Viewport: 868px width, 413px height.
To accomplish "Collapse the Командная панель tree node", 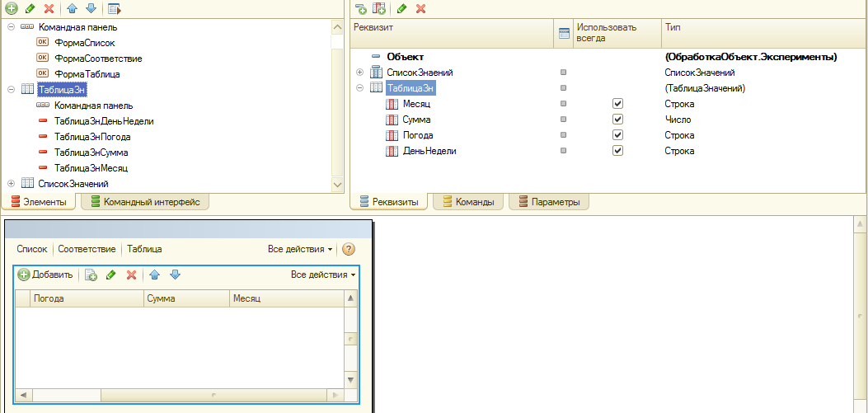I will (x=11, y=27).
